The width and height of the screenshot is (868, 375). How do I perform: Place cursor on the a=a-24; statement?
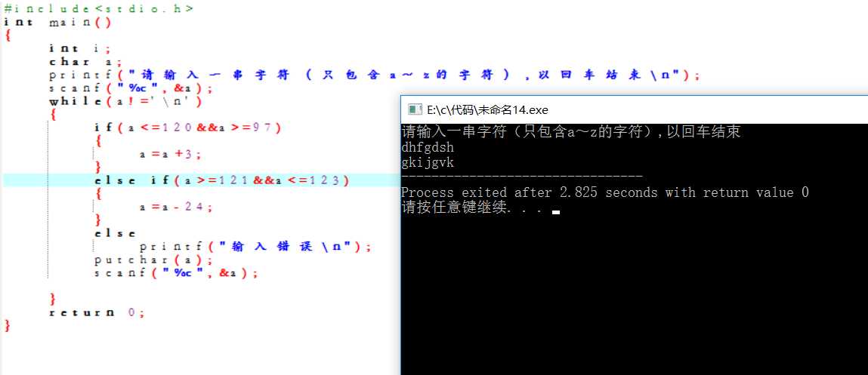(x=176, y=207)
